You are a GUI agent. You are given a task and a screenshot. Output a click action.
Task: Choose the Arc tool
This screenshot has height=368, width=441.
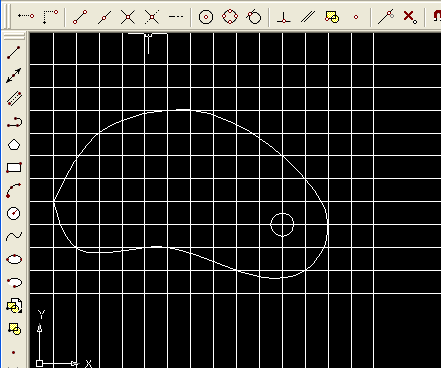click(x=14, y=190)
